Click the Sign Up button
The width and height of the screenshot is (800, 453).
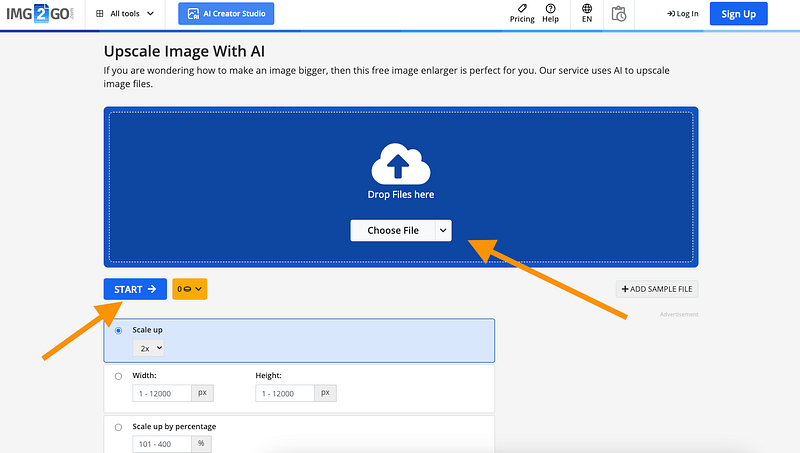pyautogui.click(x=738, y=14)
